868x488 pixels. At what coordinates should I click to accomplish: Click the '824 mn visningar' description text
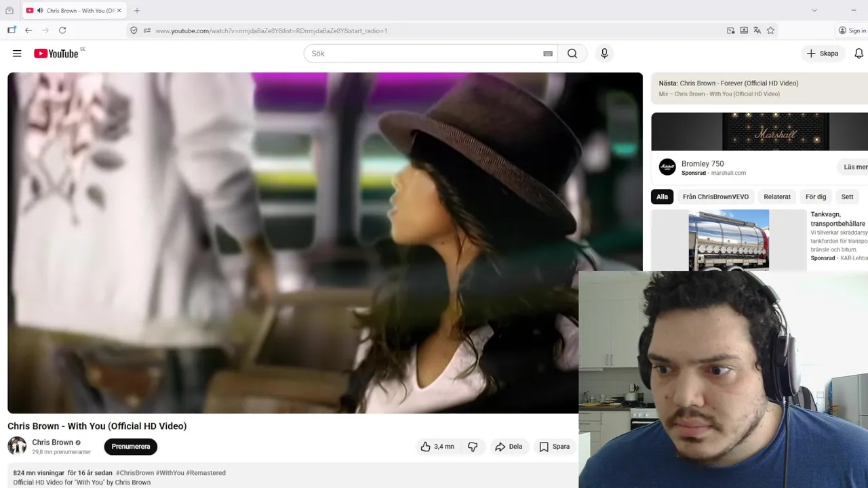point(39,473)
